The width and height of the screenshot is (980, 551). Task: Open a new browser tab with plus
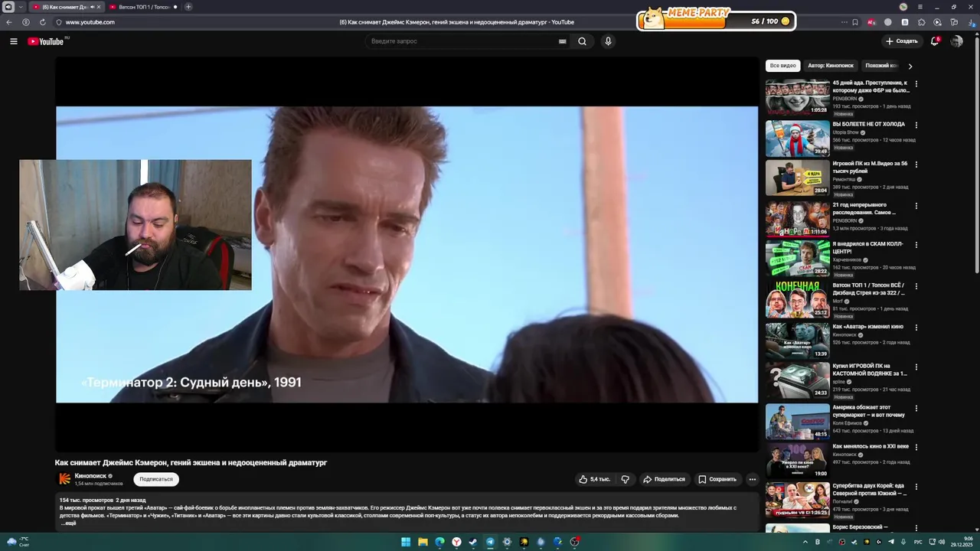pos(188,7)
